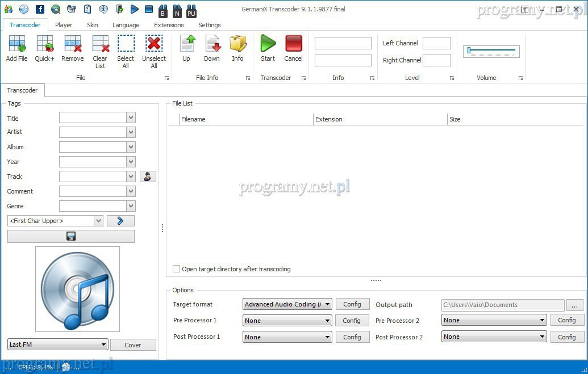The height and width of the screenshot is (374, 588).
Task: Cancel transcoding with the red icon
Action: 293,45
